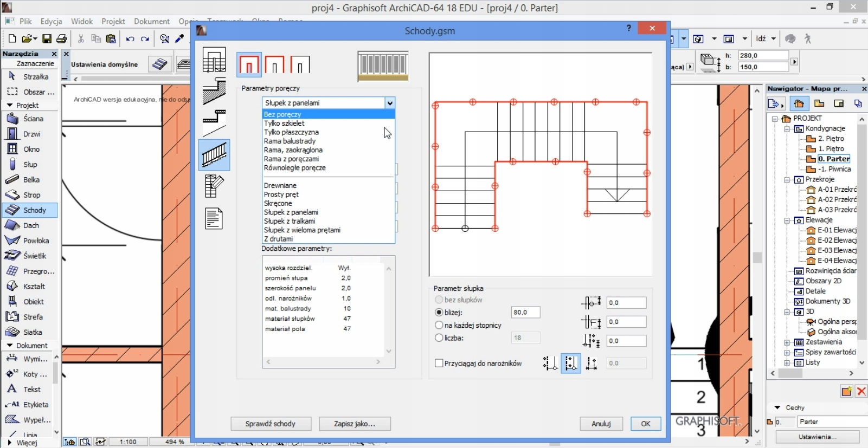Viewport: 868px width, 448px height.
Task: Click the Ustawienia… button in Navigator
Action: (818, 437)
